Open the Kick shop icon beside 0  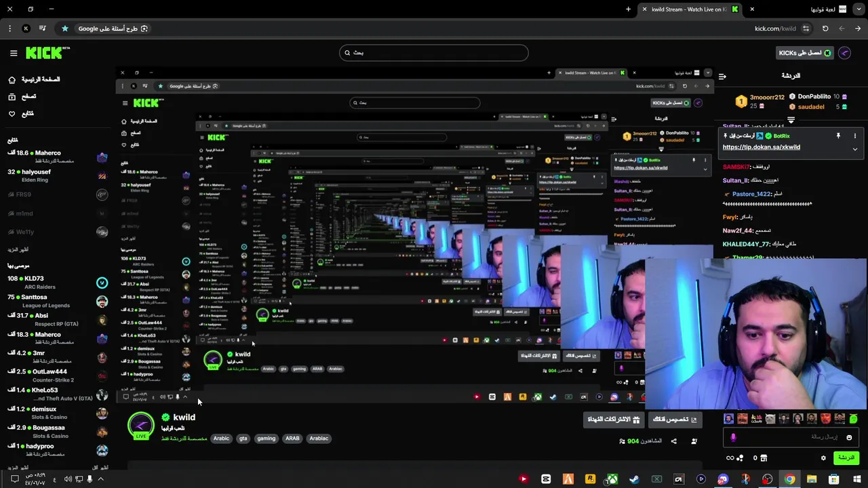coord(764,458)
